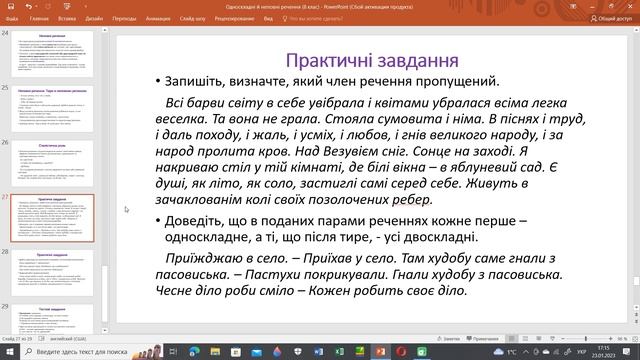This screenshot has height=360, width=640.
Task: Select slide 29 thumbnail
Action: click(52, 319)
